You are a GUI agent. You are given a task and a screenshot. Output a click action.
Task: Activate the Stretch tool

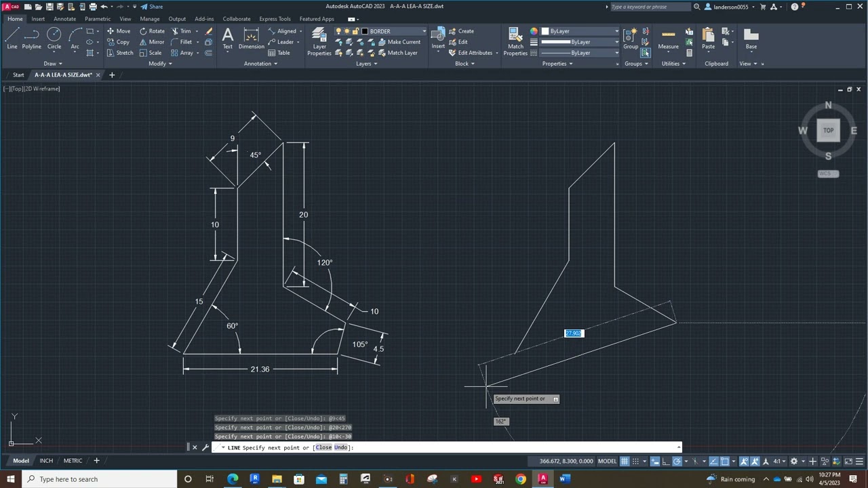pyautogui.click(x=120, y=53)
